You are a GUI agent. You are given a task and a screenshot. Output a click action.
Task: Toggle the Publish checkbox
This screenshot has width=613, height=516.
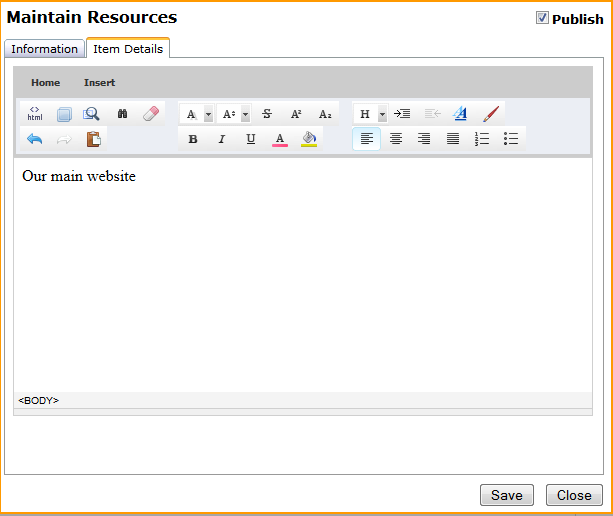click(x=542, y=18)
